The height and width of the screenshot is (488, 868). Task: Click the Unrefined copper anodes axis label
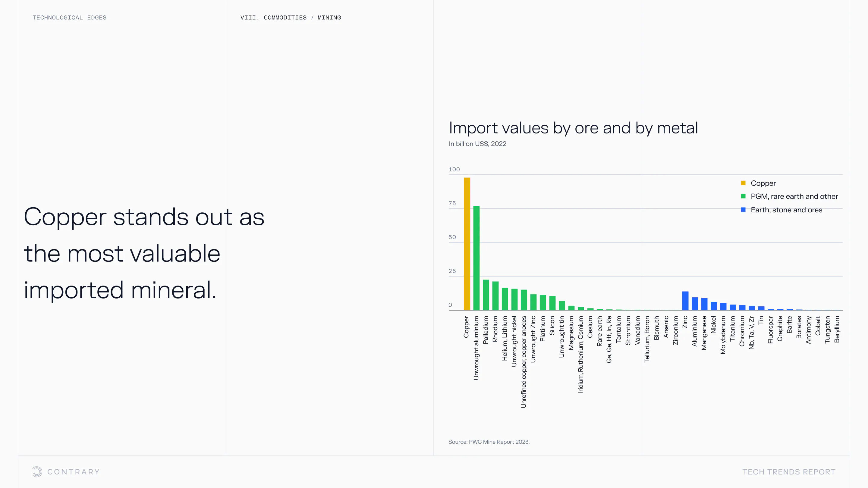523,361
